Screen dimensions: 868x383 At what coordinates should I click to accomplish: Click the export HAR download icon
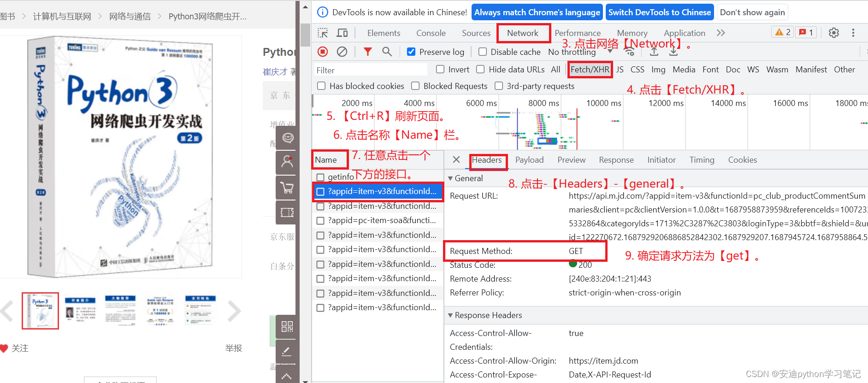[673, 52]
